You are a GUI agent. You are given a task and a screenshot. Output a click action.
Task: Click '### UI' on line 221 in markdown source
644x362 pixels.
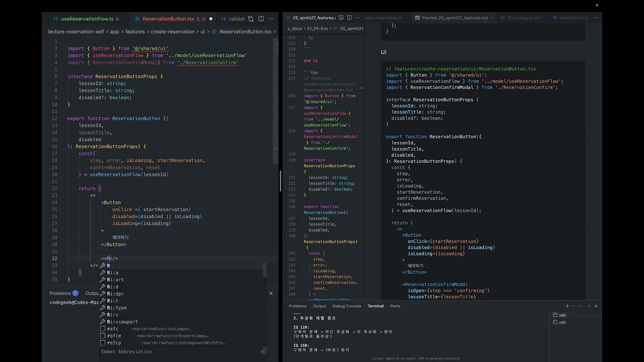[x=311, y=61]
